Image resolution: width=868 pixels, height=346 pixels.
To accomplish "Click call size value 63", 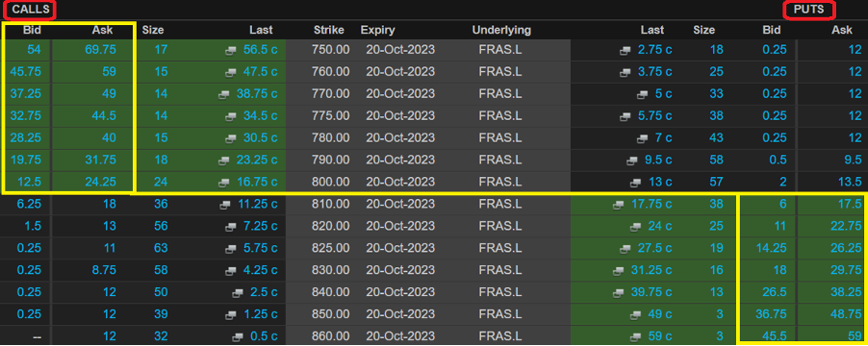I will tap(161, 249).
